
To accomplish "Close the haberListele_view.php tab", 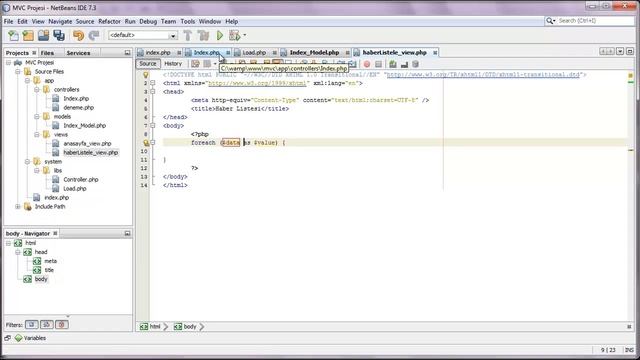I will click(x=435, y=53).
